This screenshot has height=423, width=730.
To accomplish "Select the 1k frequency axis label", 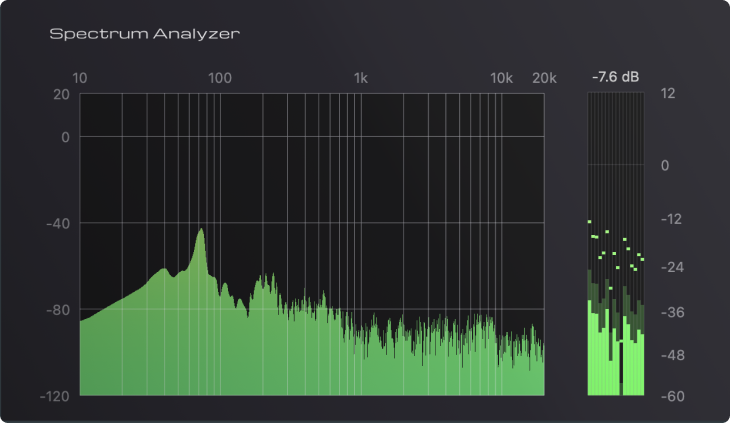I will tap(360, 78).
